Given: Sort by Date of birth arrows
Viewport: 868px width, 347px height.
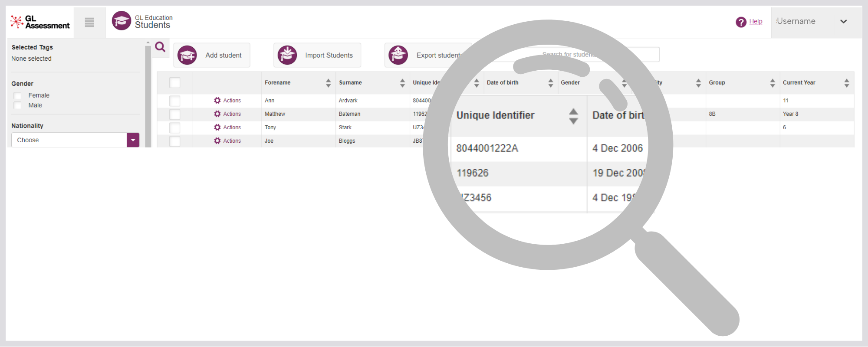Looking at the screenshot, I should (x=550, y=83).
